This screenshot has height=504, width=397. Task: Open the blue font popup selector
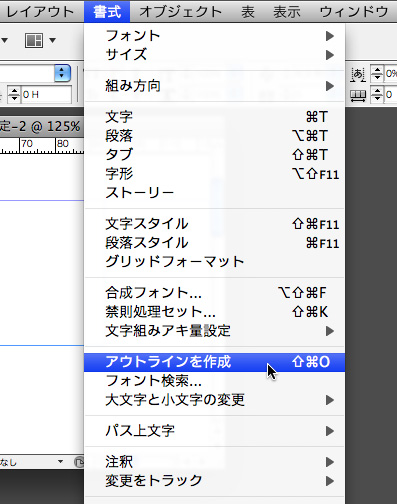coord(62,73)
